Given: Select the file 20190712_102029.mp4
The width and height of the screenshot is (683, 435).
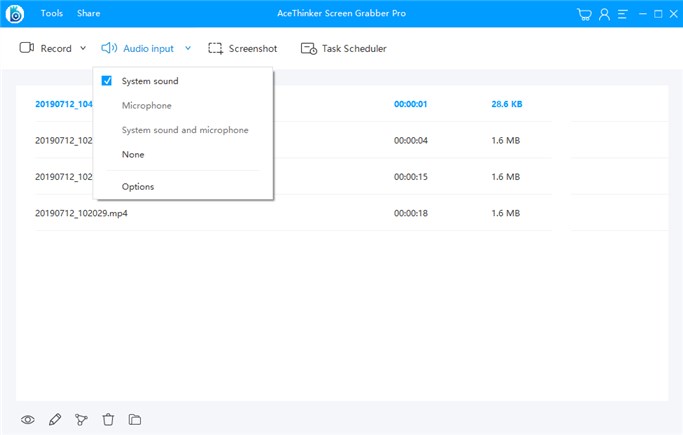Looking at the screenshot, I should point(81,213).
